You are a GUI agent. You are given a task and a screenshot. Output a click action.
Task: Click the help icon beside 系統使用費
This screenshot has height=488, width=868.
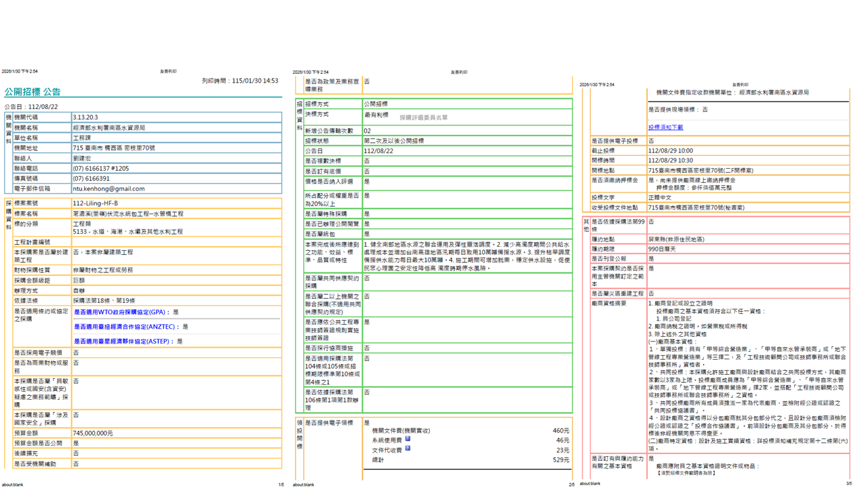click(x=408, y=439)
